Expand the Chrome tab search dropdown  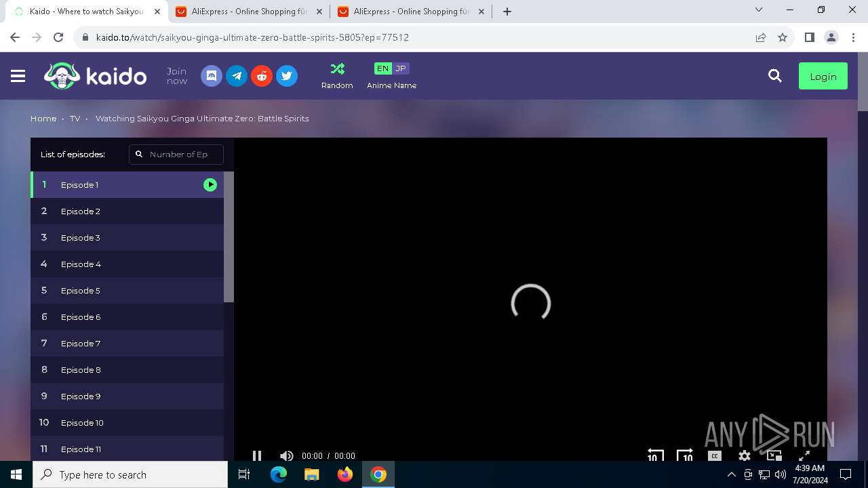tap(759, 10)
